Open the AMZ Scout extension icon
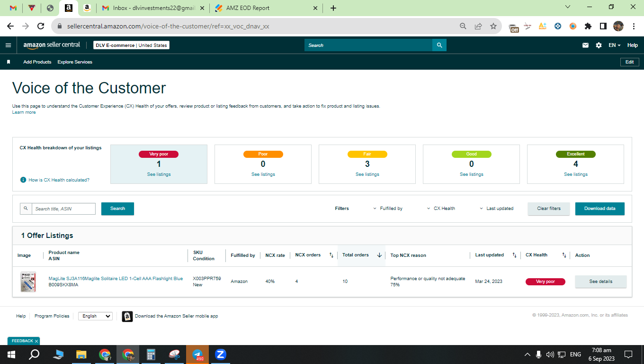This screenshot has height=364, width=644. coord(543,27)
